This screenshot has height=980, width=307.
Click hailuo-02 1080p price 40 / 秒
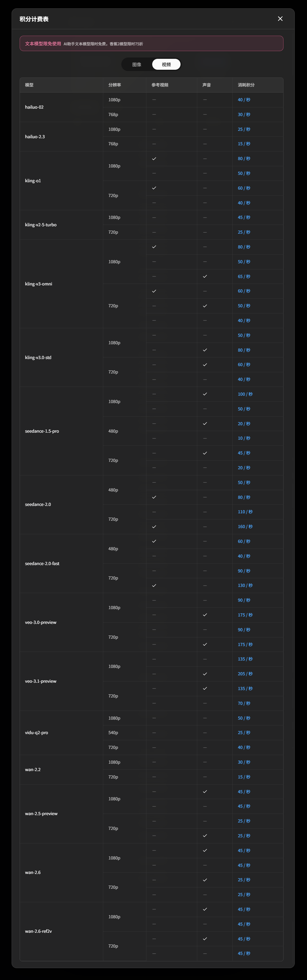click(244, 100)
